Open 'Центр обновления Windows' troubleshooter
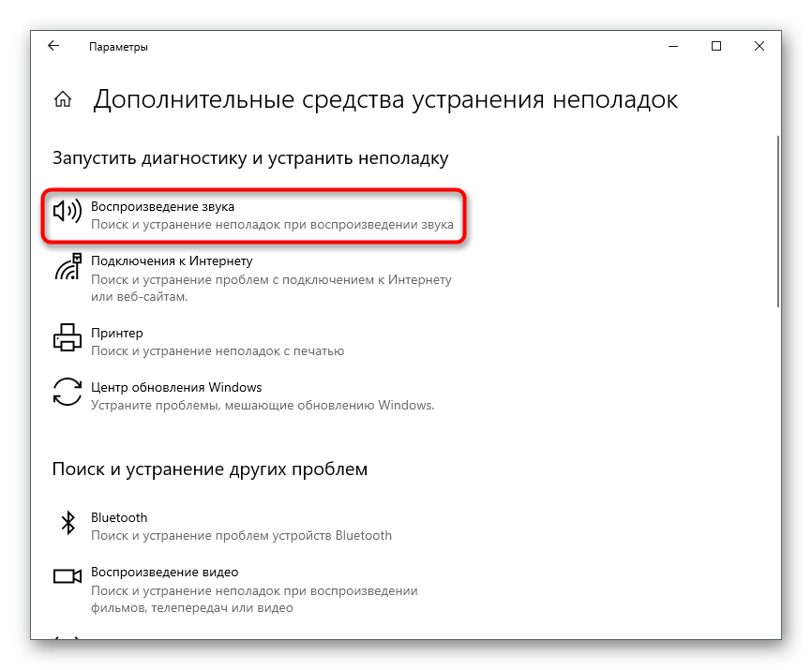Image resolution: width=812 pixels, height=670 pixels. (x=176, y=387)
